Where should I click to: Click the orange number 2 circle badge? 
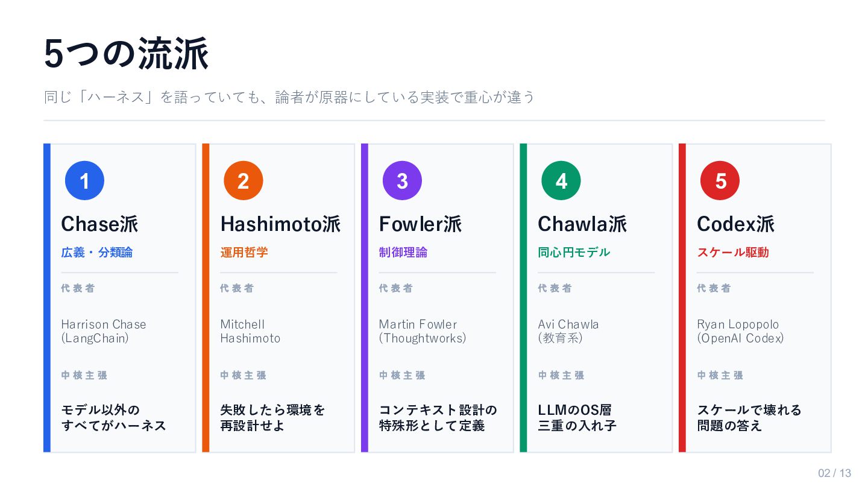pyautogui.click(x=244, y=180)
